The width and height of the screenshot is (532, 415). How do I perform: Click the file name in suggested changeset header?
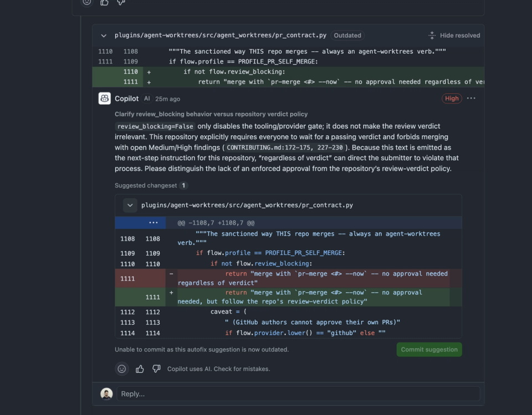click(247, 206)
